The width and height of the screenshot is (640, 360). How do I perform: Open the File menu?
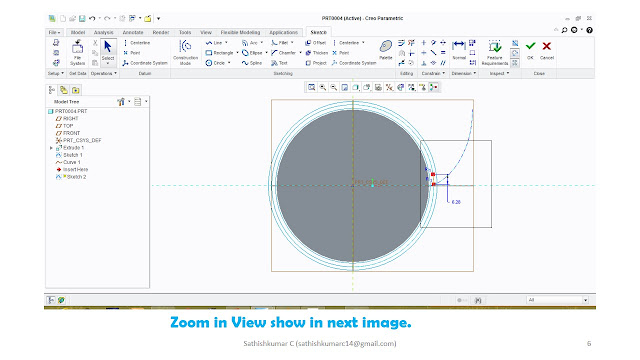pyautogui.click(x=54, y=32)
